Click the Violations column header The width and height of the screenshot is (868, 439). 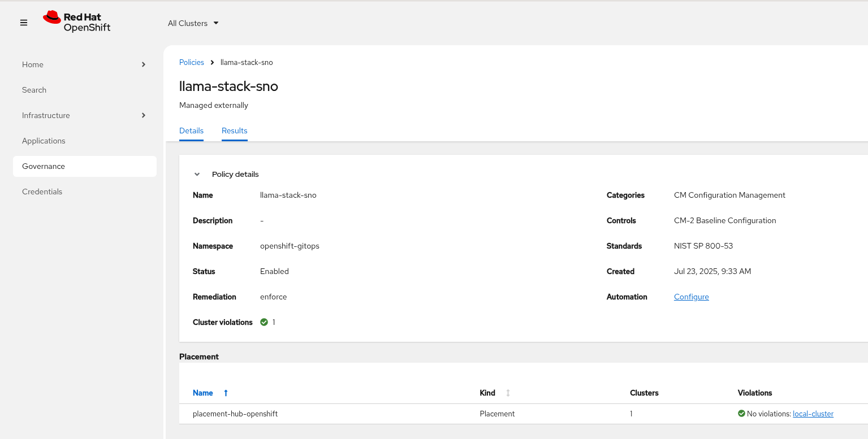point(755,393)
